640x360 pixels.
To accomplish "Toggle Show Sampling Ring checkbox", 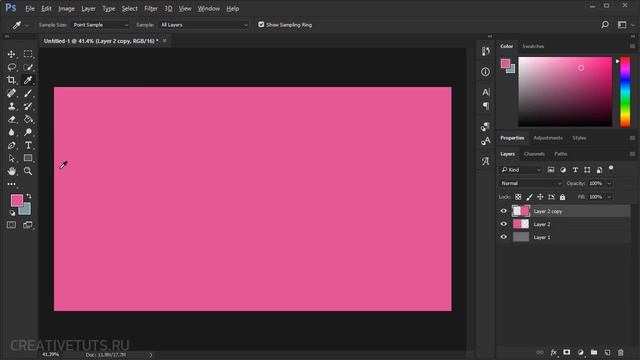I will pos(261,24).
